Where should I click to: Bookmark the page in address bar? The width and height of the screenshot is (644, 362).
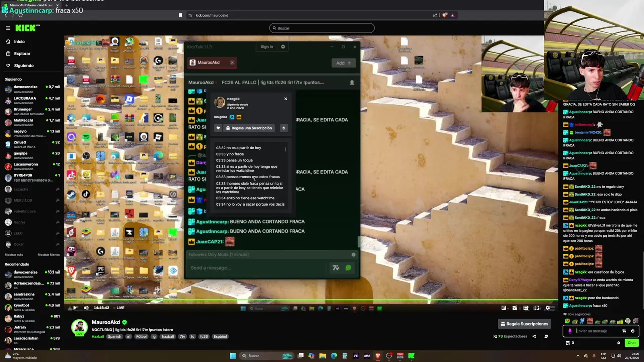(180, 15)
